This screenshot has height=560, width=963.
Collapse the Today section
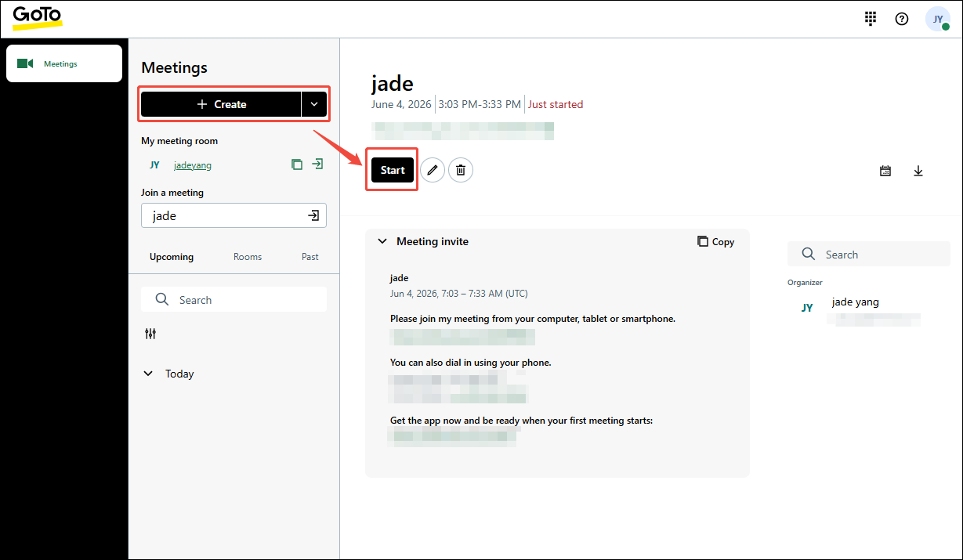click(148, 374)
